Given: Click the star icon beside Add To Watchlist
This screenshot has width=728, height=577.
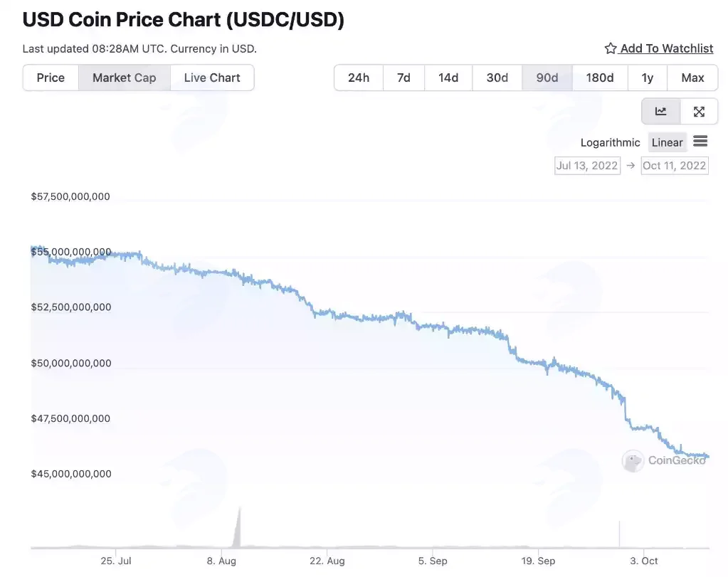Looking at the screenshot, I should click(x=611, y=48).
